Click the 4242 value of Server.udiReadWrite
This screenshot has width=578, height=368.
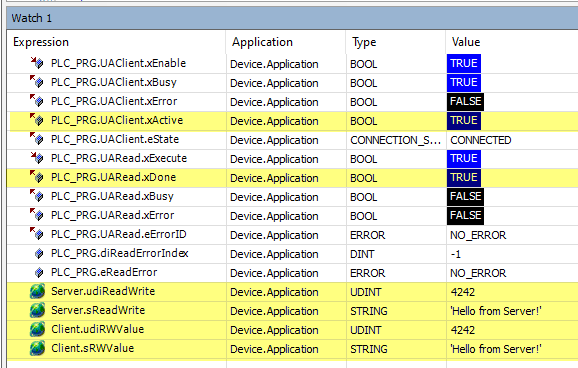pos(463,292)
